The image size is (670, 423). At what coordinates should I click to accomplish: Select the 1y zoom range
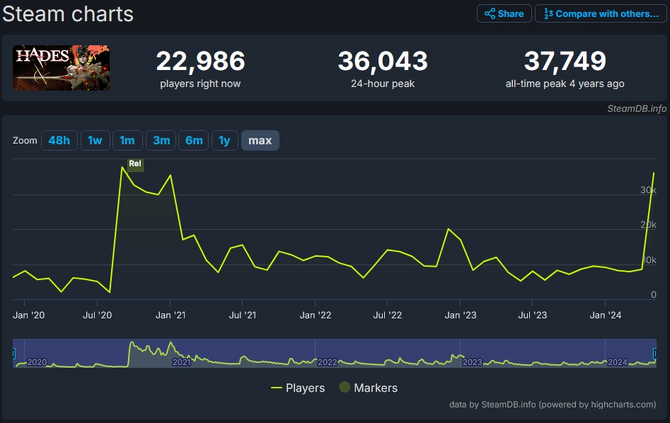click(x=225, y=140)
